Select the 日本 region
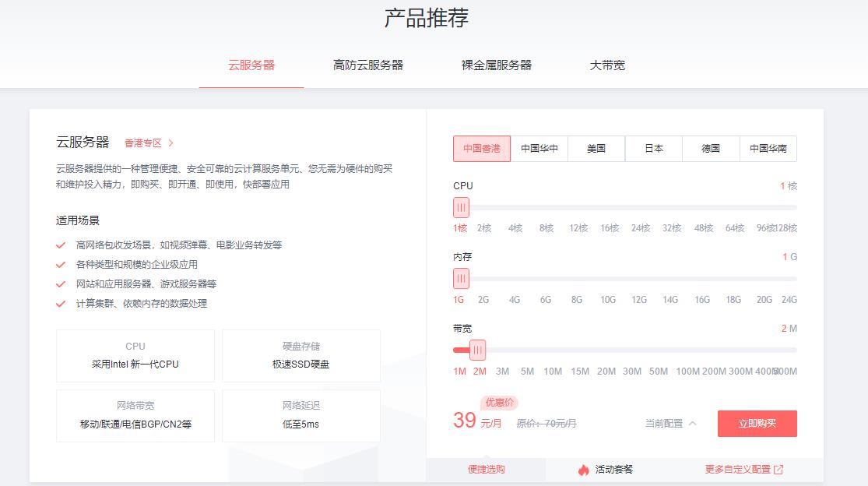This screenshot has width=868, height=486. (x=654, y=148)
